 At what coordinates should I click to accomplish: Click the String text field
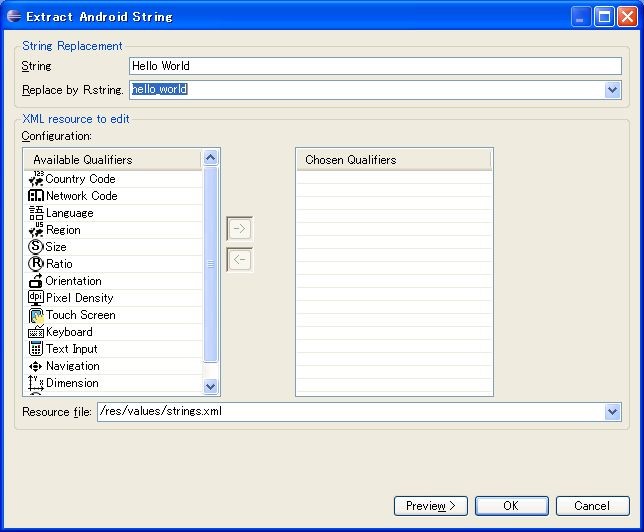(x=375, y=66)
